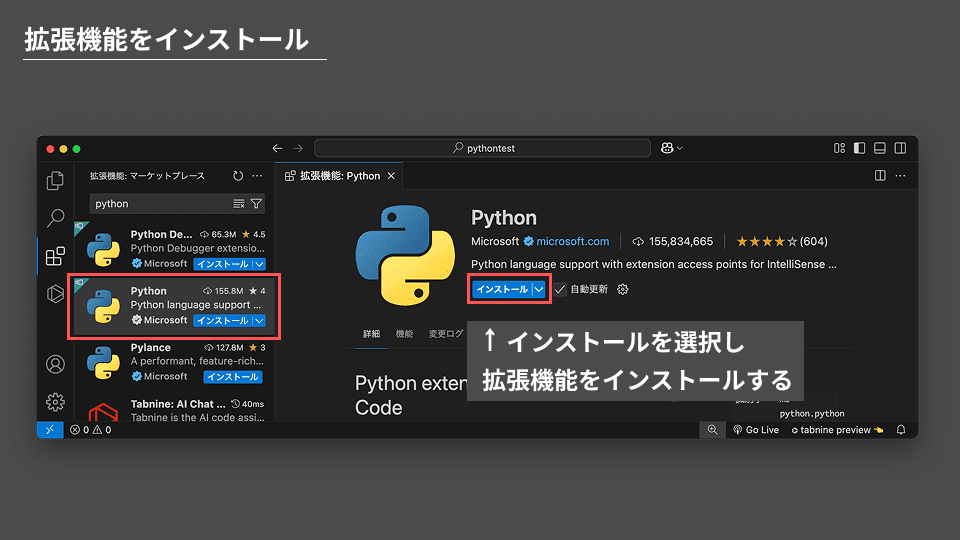
Task: Refresh the extensions marketplace list
Action: click(x=238, y=176)
